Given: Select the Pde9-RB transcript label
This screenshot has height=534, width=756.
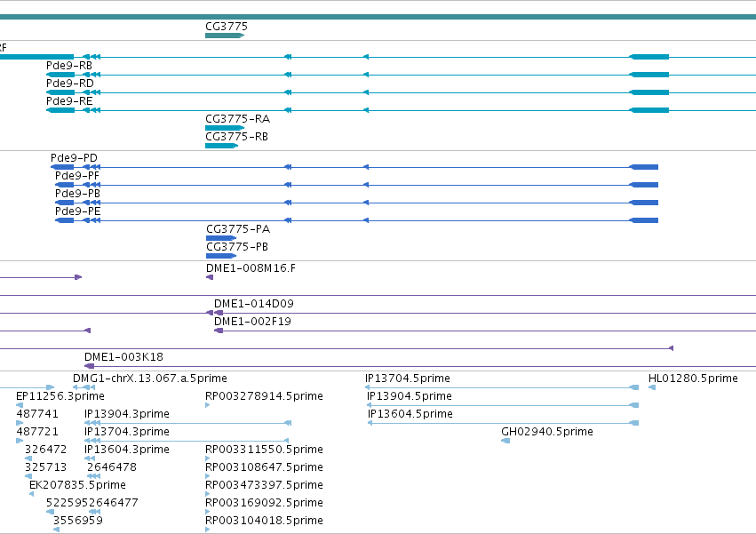Looking at the screenshot, I should click(69, 66).
